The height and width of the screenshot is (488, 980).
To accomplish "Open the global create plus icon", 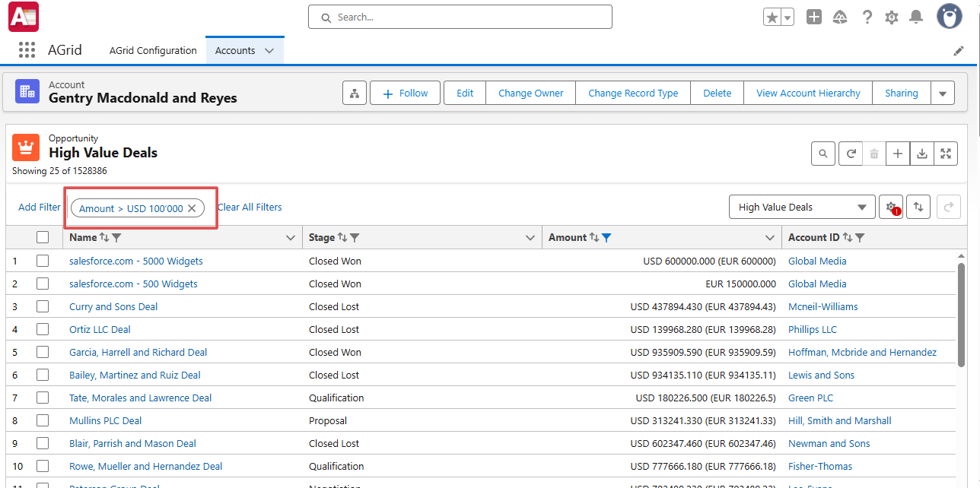I will (x=814, y=17).
